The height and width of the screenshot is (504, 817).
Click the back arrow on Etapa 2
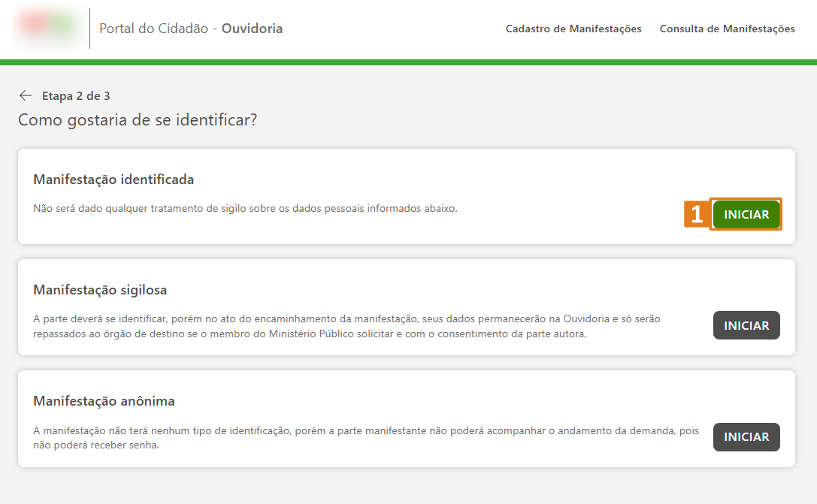click(x=26, y=95)
